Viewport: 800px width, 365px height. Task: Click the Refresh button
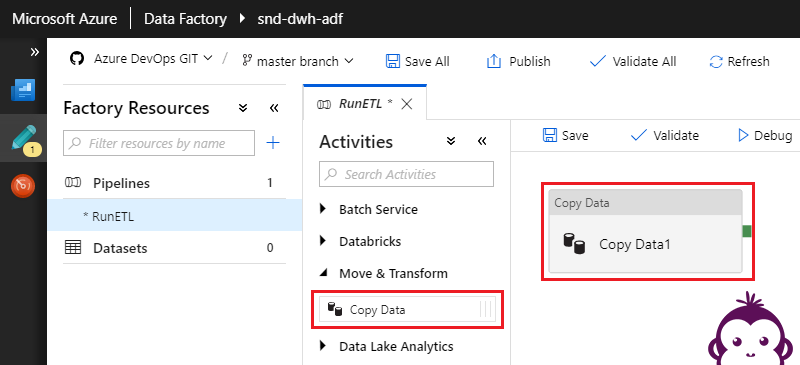pyautogui.click(x=739, y=62)
